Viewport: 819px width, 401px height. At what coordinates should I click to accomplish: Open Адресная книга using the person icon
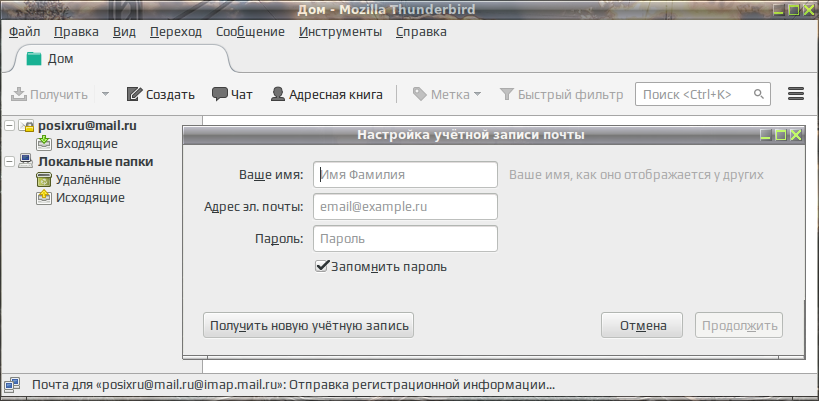coord(278,95)
